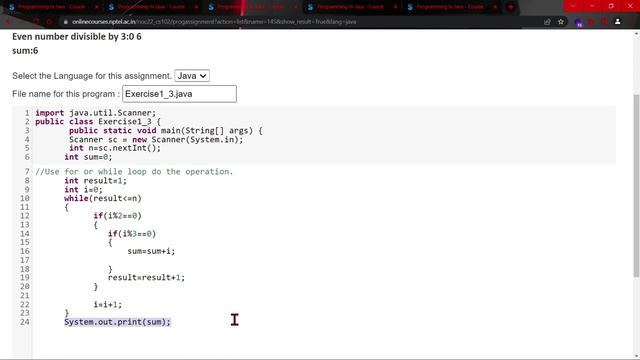The height and width of the screenshot is (360, 640).
Task: Click the text Even number divisible by 3:0 6
Action: 77,37
